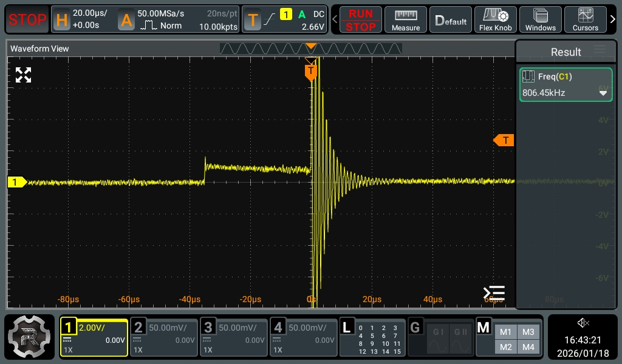622x364 pixels.
Task: Click the muted speaker sound icon
Action: click(x=583, y=323)
